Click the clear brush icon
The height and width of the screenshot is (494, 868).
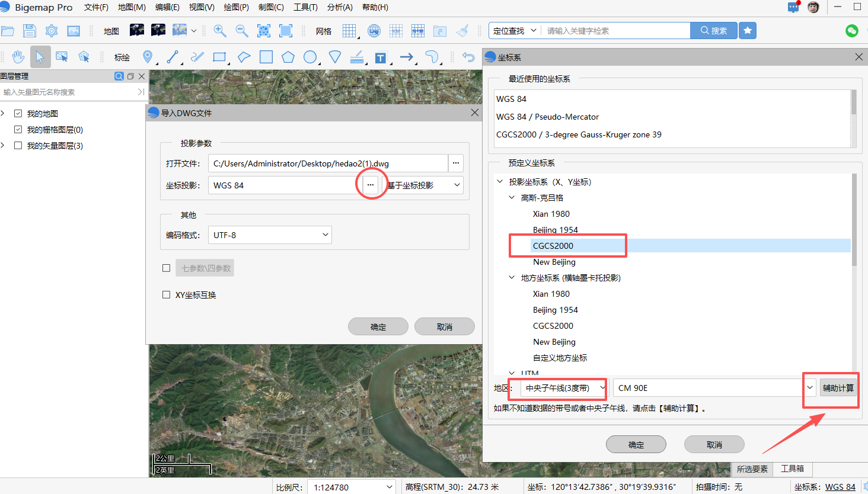(x=462, y=31)
